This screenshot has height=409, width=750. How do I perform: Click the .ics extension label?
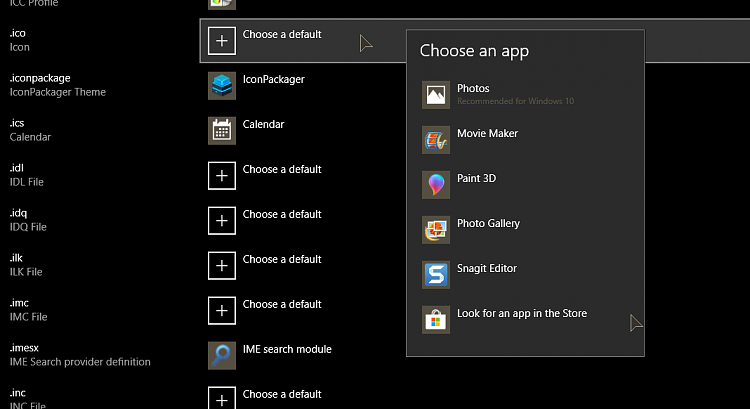pos(17,123)
